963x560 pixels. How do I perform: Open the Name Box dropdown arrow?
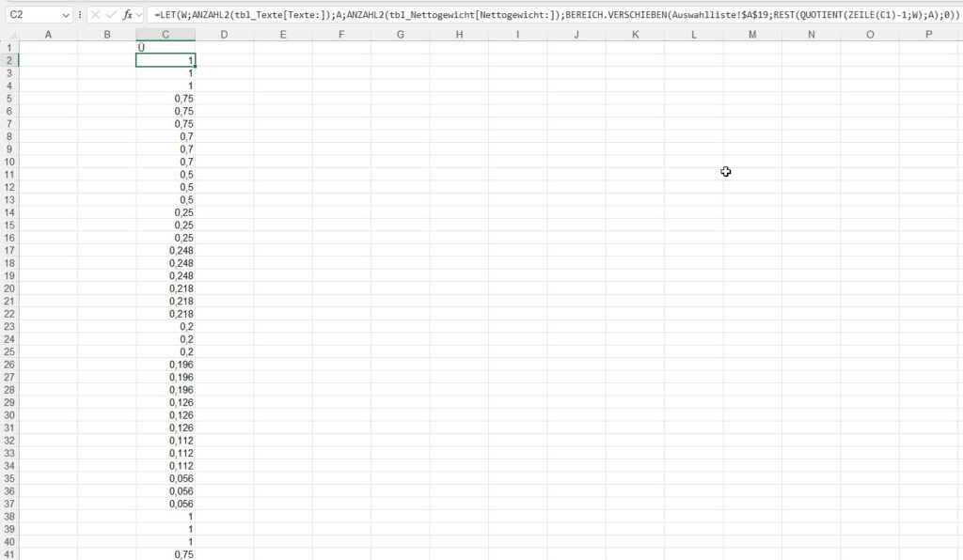(x=66, y=15)
